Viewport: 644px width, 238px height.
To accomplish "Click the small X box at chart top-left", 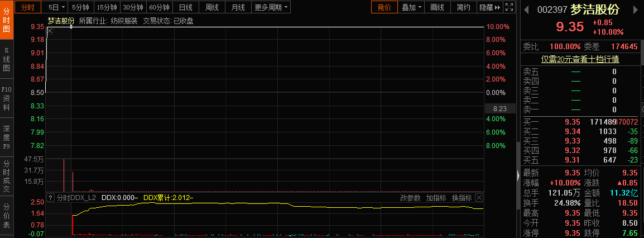I will tap(50, 31).
